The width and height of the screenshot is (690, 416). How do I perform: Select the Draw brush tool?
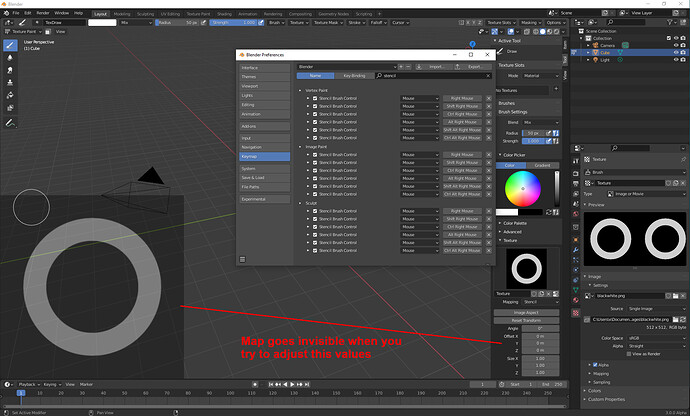point(10,45)
